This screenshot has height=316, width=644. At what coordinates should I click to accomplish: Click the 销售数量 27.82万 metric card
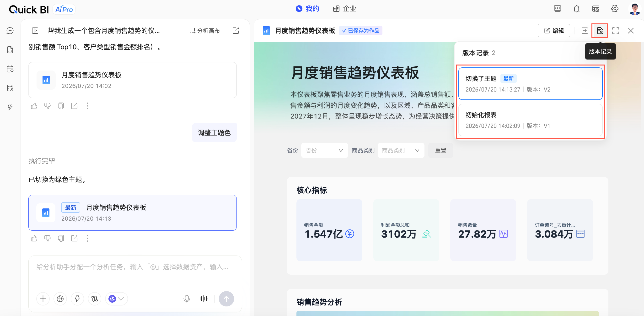point(483,230)
